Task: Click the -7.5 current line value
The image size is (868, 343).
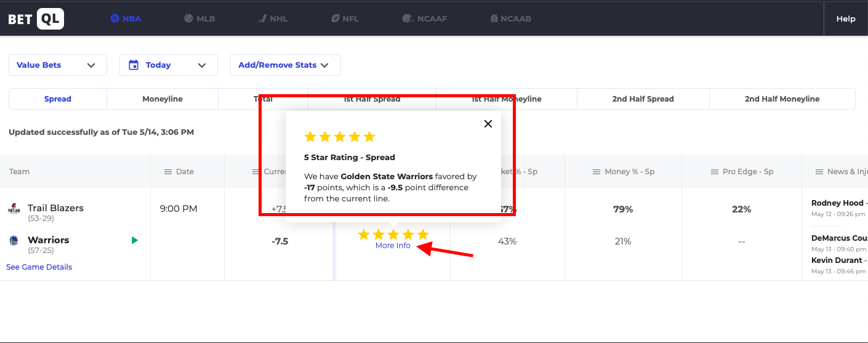Action: point(279,241)
